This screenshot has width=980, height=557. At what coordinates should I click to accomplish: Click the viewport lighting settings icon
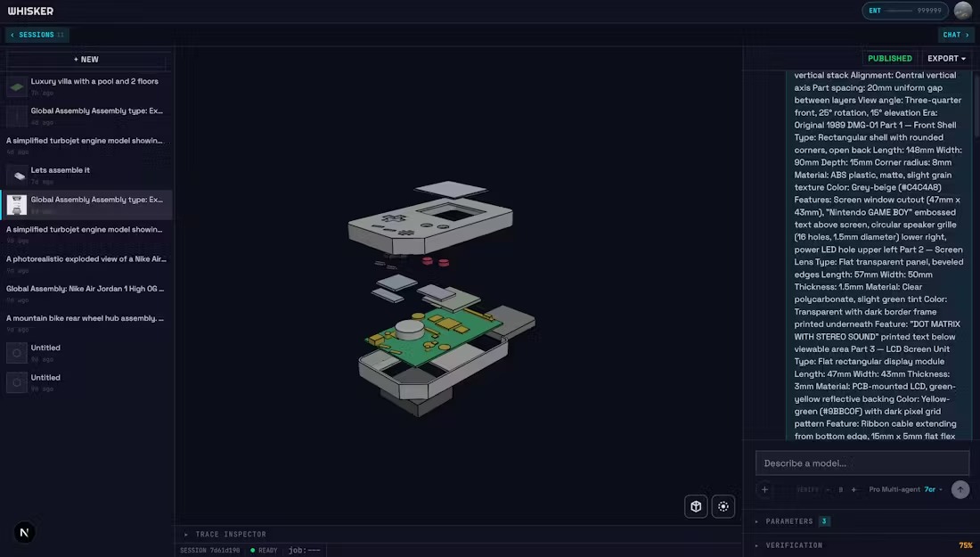click(723, 506)
